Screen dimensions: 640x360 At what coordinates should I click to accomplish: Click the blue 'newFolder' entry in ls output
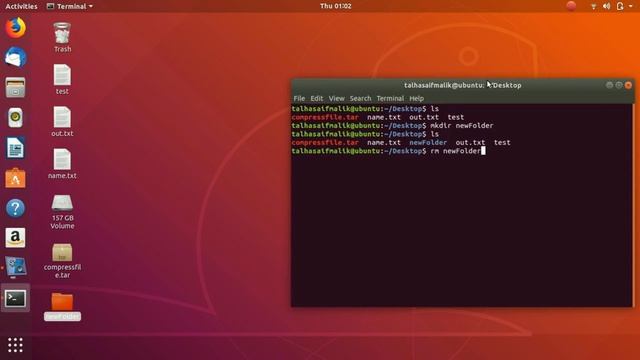coord(428,142)
